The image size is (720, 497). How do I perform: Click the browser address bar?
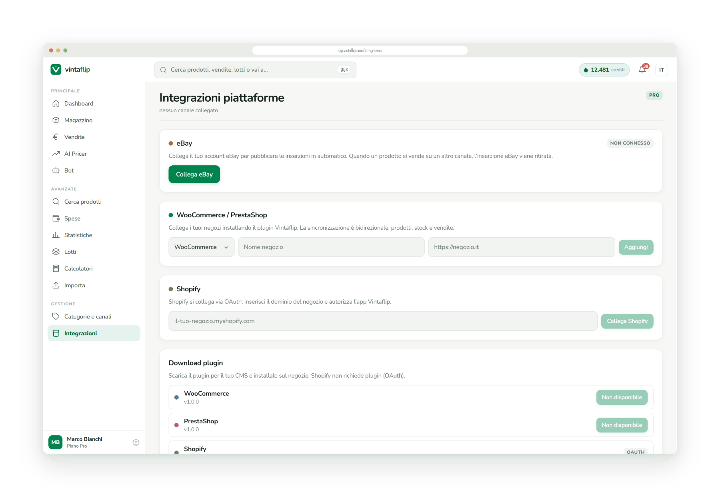pos(360,51)
